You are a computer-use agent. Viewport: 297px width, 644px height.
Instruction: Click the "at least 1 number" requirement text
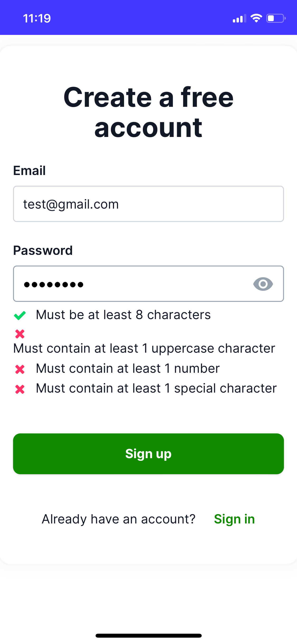click(x=128, y=369)
